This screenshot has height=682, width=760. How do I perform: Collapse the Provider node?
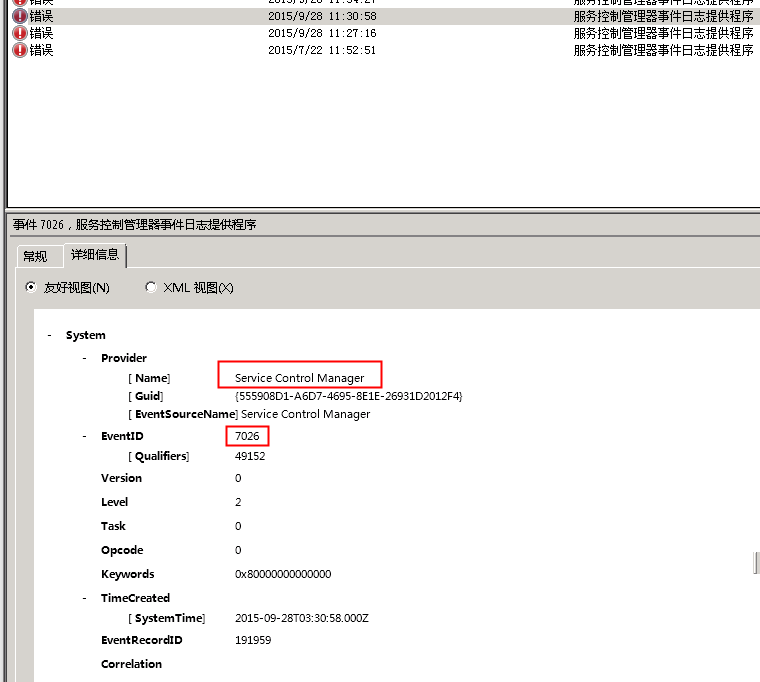[x=85, y=358]
